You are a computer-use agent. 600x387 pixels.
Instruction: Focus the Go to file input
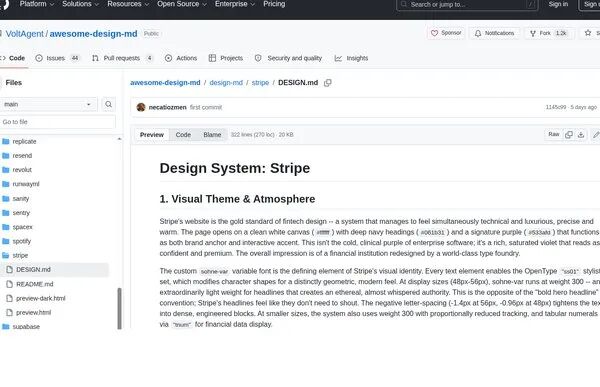pos(57,122)
